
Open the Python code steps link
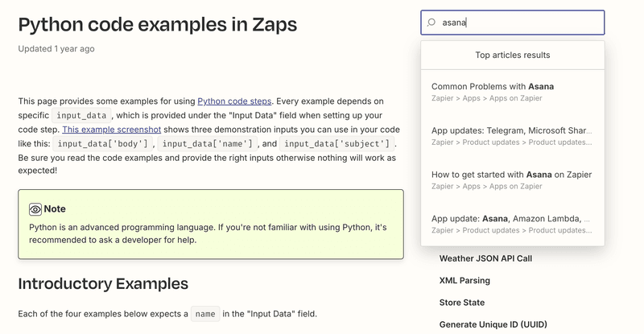click(234, 101)
